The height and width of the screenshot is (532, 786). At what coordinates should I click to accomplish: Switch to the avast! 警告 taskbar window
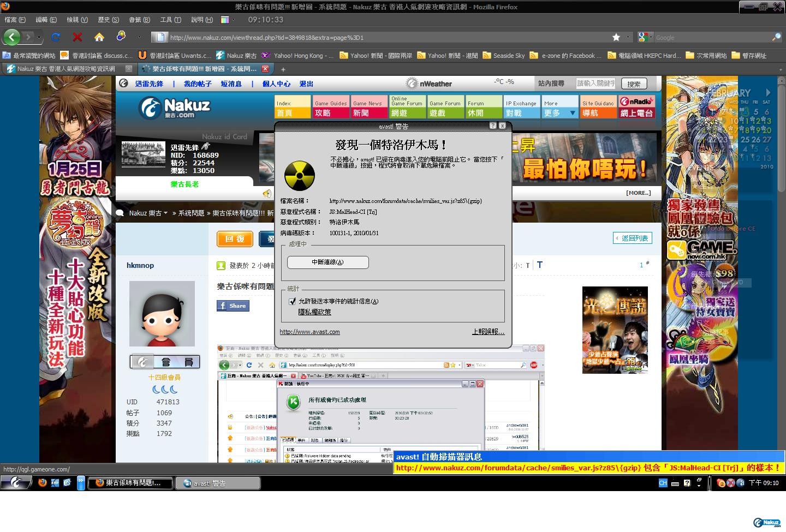coord(218,483)
